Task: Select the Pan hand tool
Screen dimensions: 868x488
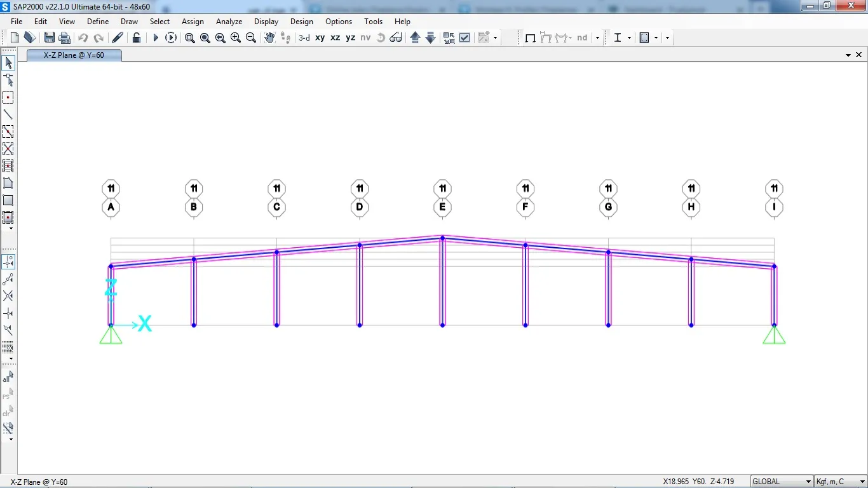Action: (269, 38)
